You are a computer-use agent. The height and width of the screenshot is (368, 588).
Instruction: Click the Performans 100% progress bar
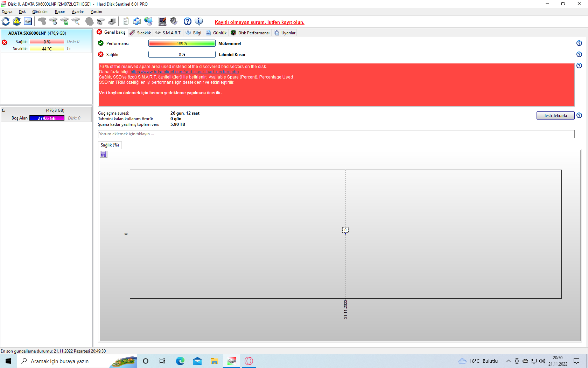[182, 43]
